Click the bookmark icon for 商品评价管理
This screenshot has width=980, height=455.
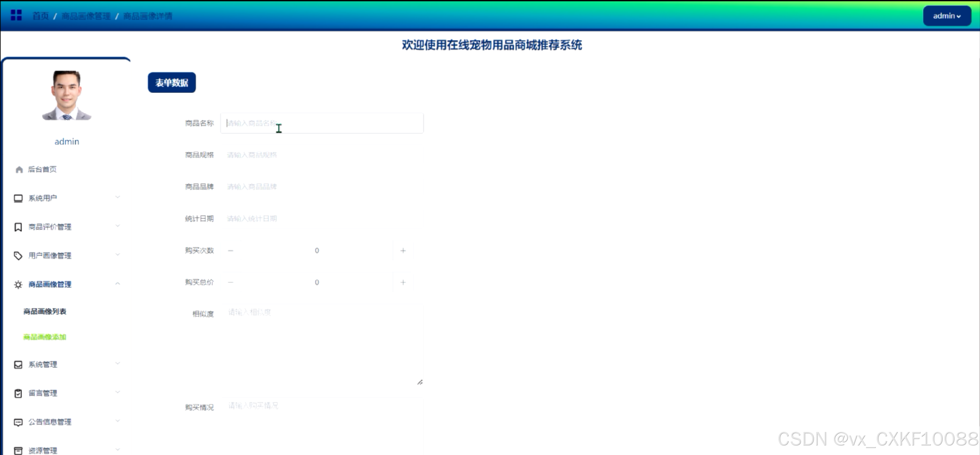pyautogui.click(x=18, y=227)
